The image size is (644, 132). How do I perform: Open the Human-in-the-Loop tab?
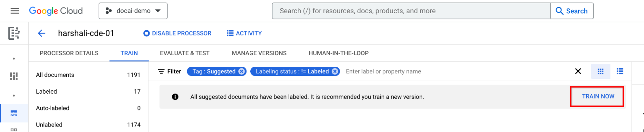point(339,53)
